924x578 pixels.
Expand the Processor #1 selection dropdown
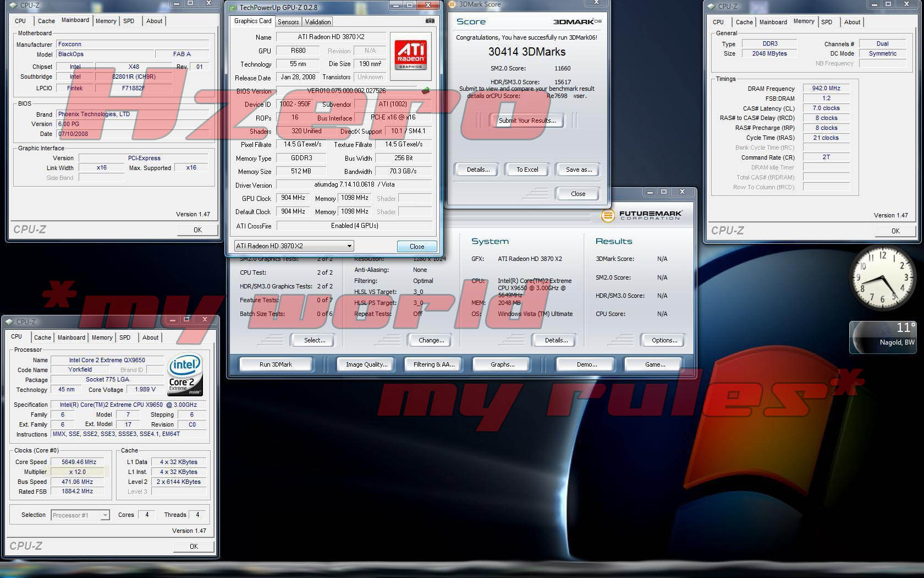[105, 515]
